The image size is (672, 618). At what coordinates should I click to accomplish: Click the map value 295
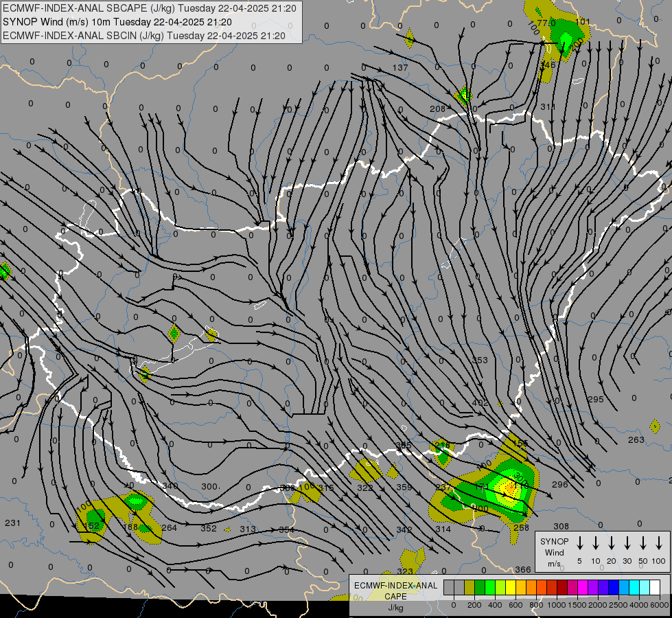coord(596,399)
